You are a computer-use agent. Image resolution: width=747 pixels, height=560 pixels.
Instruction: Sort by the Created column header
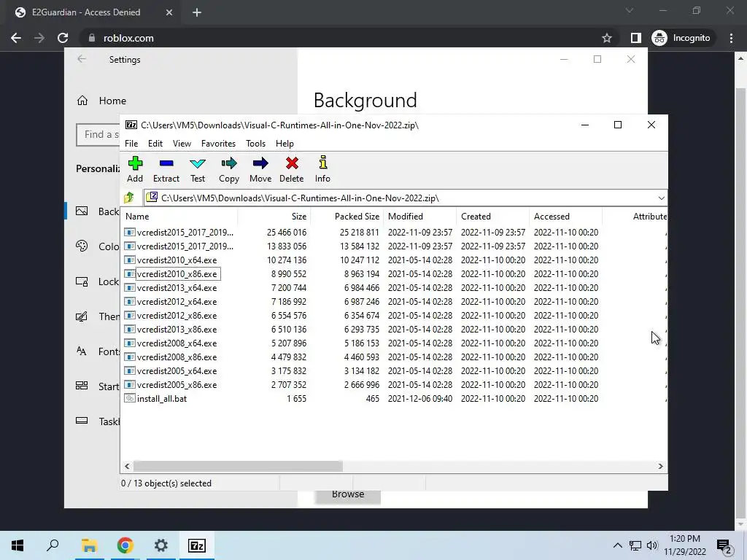(492, 216)
